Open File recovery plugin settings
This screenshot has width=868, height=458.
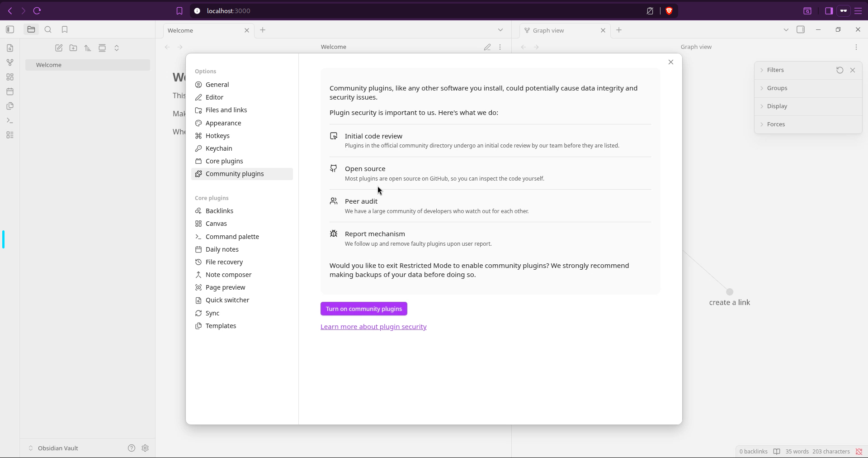pos(242,262)
